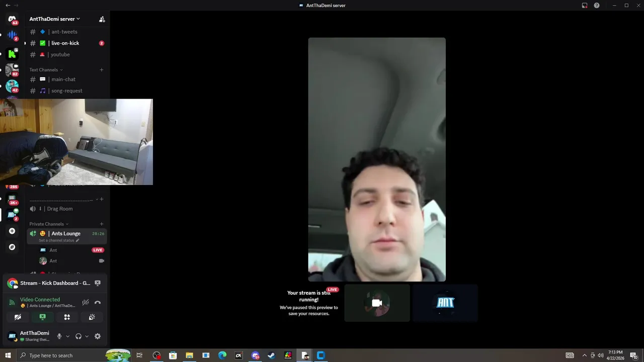Click Set a channel status link
The height and width of the screenshot is (362, 644).
59,240
